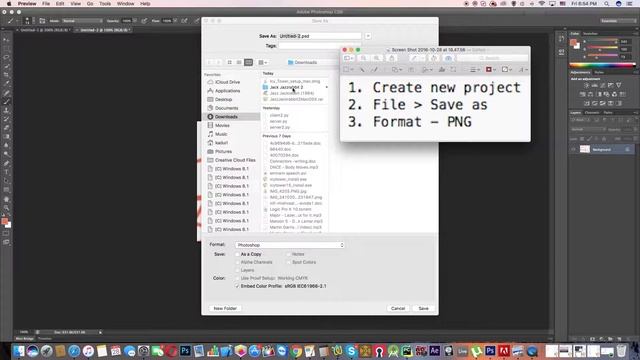Select the Zoom tool in Photoshop toolbar
The image size is (640, 360).
tap(6, 208)
